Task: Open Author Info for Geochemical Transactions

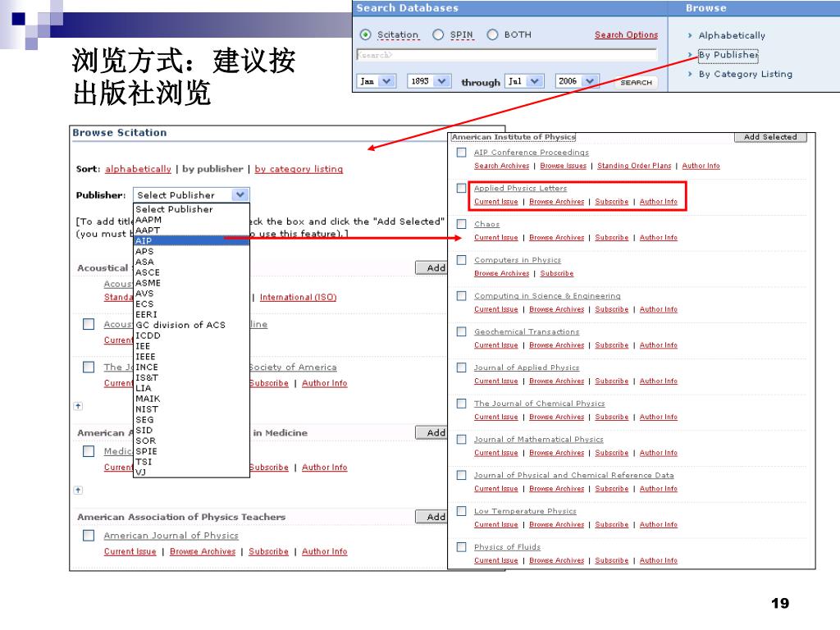Action: [x=659, y=345]
